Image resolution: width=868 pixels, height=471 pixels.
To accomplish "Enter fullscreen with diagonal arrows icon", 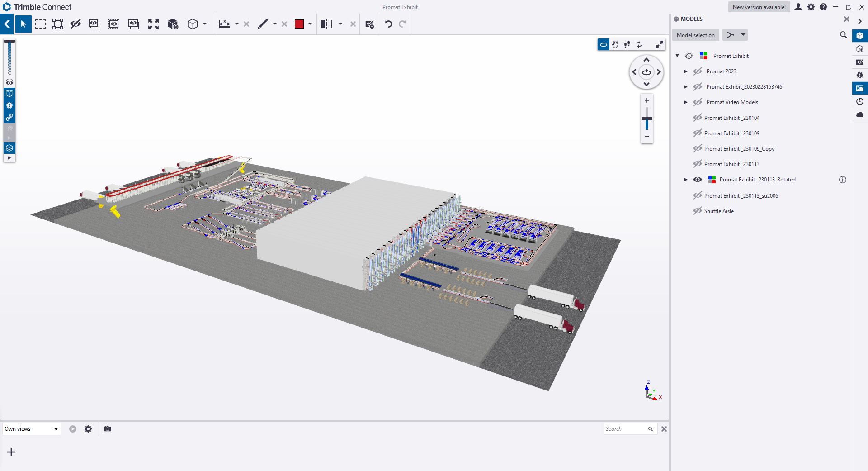I will pos(660,44).
